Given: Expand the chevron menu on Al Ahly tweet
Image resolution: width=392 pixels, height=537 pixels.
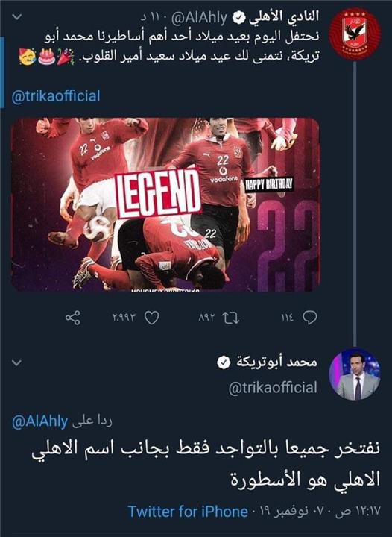Looking at the screenshot, I should [x=16, y=16].
